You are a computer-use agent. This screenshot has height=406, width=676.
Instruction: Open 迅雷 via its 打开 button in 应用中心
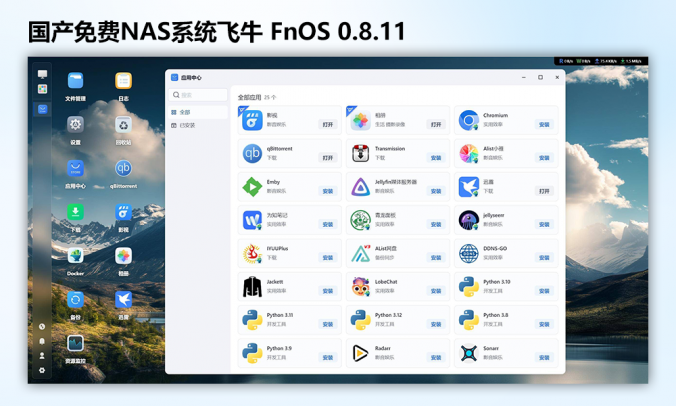click(544, 191)
